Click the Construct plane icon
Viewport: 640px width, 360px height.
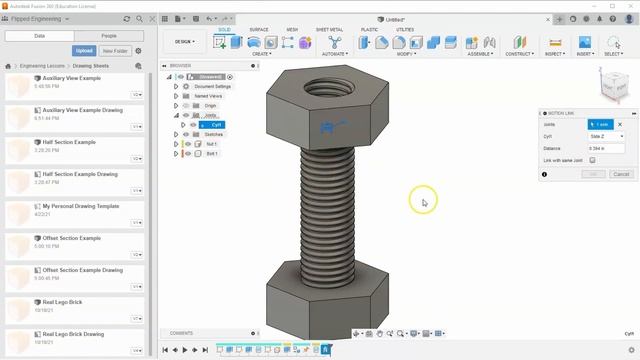pyautogui.click(x=520, y=42)
